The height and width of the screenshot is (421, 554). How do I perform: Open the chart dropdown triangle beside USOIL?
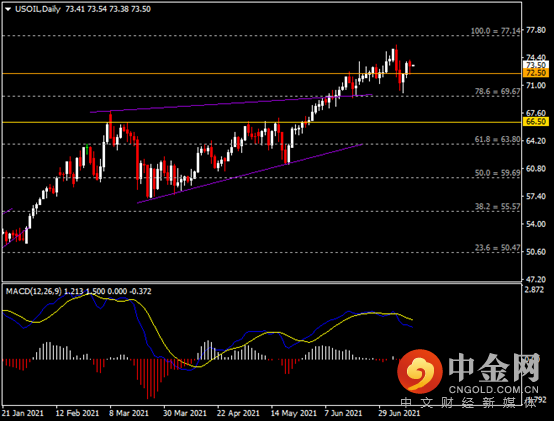[8, 9]
